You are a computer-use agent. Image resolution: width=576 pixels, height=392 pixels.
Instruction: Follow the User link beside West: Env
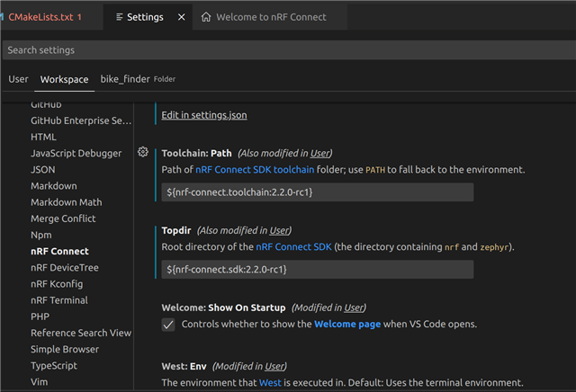pos(274,366)
